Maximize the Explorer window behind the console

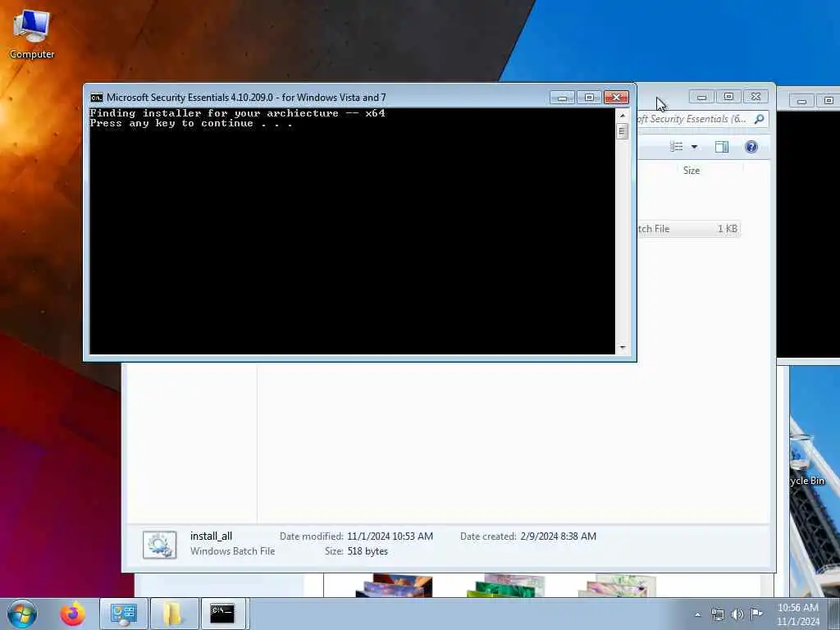[728, 97]
